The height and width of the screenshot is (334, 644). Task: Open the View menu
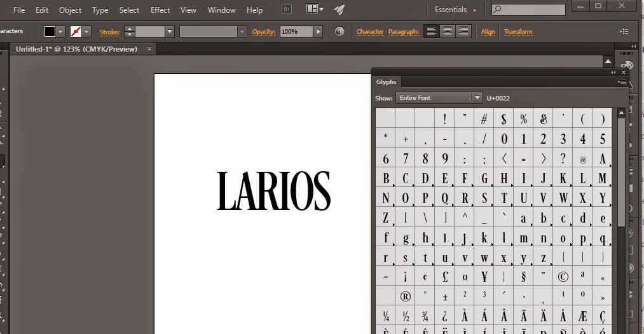pyautogui.click(x=189, y=10)
